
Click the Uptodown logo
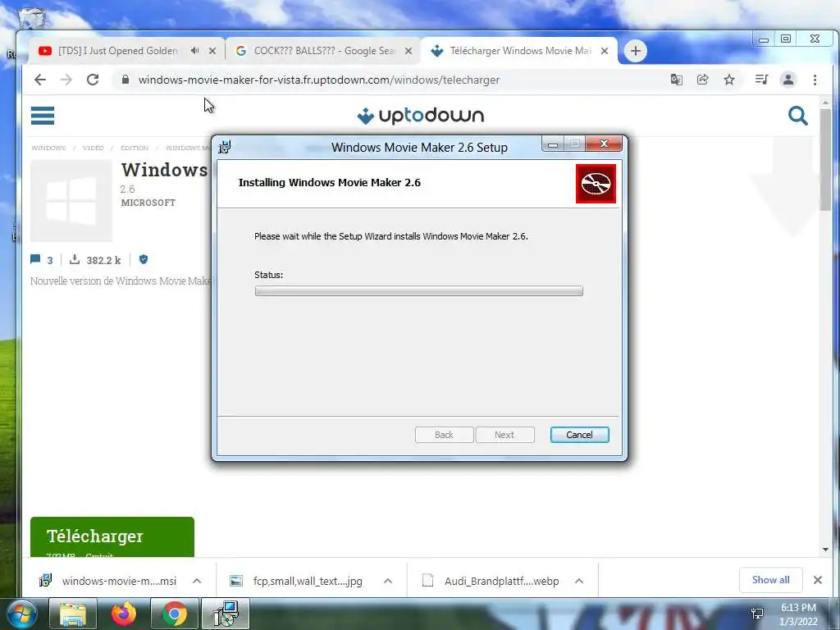click(421, 116)
